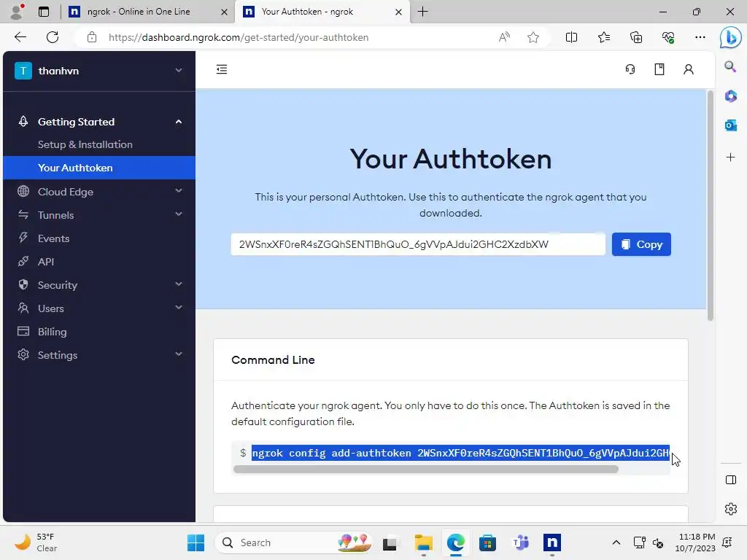Viewport: 747px width, 560px height.
Task: Open thanhvn account dropdown
Action: [x=99, y=71]
